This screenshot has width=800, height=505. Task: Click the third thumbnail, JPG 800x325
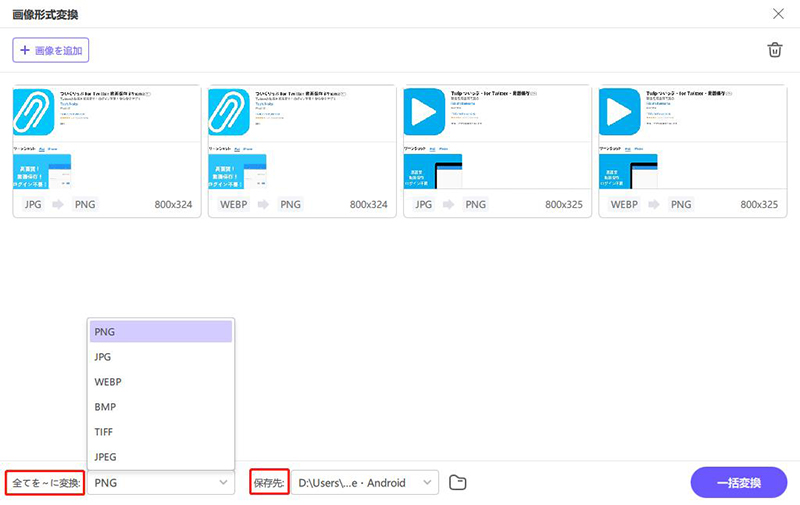(496, 138)
